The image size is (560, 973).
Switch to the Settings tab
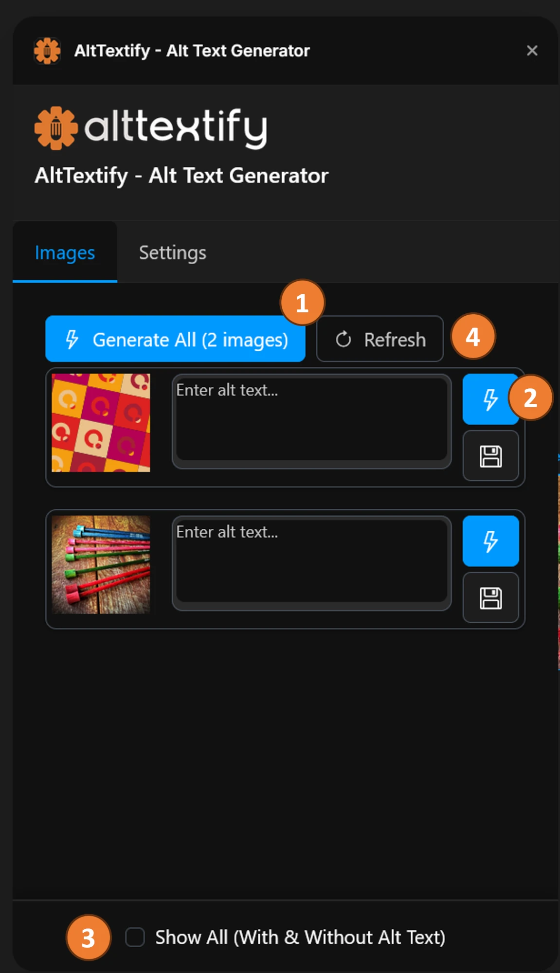(x=172, y=252)
